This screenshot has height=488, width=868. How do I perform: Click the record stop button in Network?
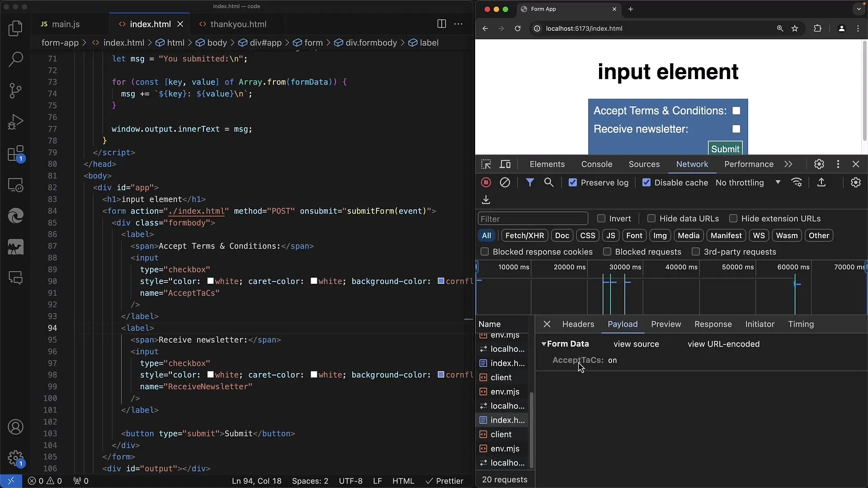point(486,183)
